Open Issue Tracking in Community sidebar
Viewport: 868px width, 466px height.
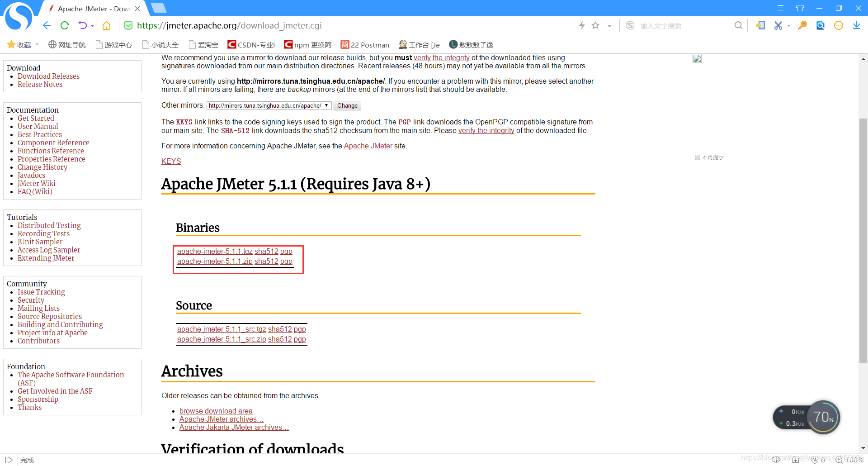pos(41,292)
